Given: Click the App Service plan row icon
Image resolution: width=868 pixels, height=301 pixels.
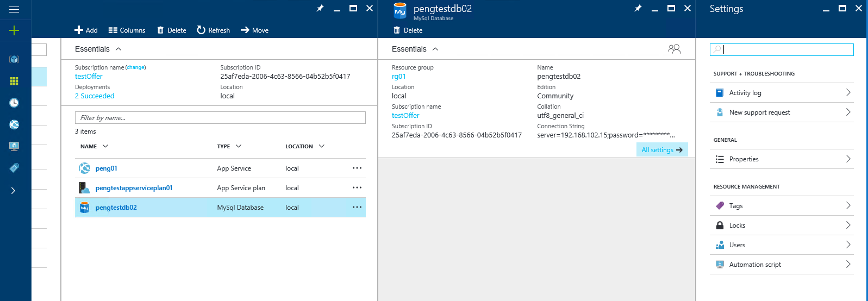Looking at the screenshot, I should [x=84, y=188].
